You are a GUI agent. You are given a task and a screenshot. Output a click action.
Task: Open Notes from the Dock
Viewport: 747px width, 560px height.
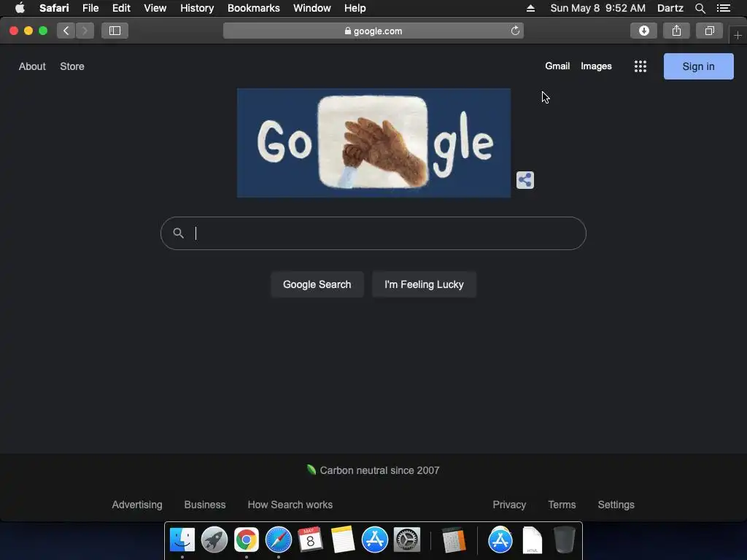pyautogui.click(x=343, y=540)
